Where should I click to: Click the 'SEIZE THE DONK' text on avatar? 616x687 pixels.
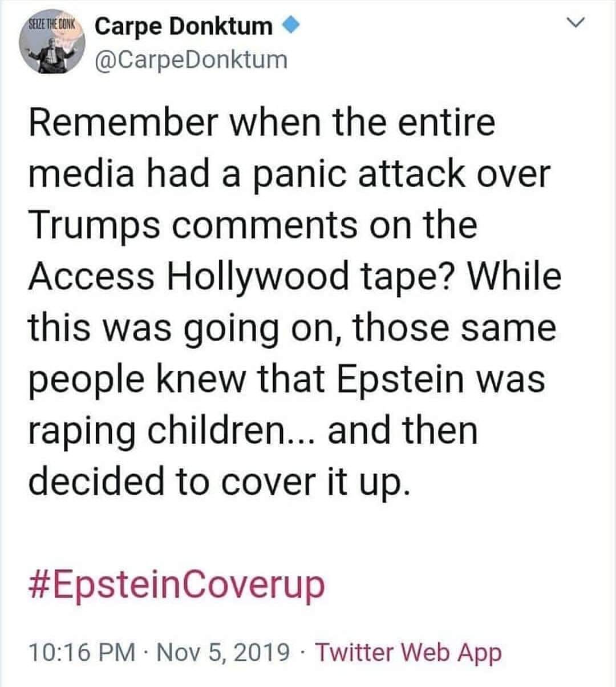[x=53, y=26]
